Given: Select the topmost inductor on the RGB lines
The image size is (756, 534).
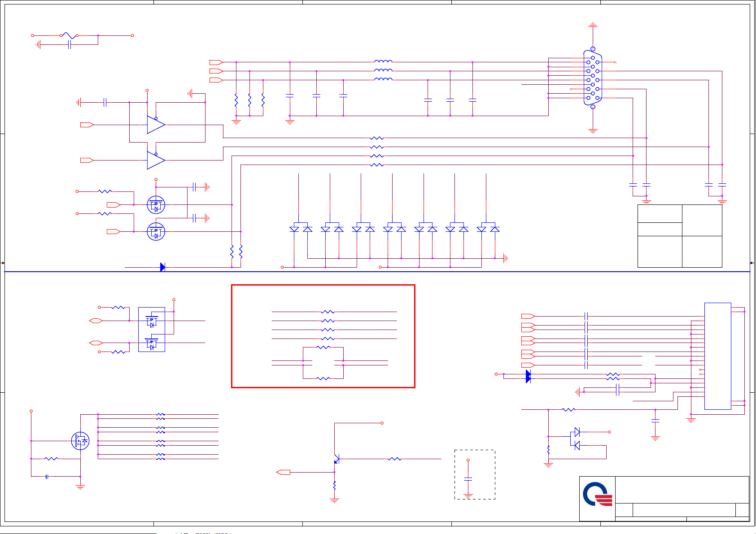Looking at the screenshot, I should pos(383,61).
